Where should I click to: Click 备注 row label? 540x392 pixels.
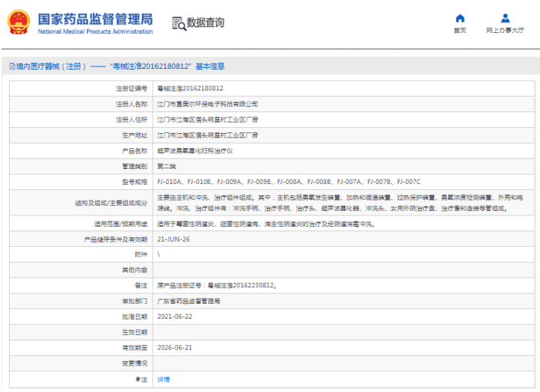[x=141, y=286]
